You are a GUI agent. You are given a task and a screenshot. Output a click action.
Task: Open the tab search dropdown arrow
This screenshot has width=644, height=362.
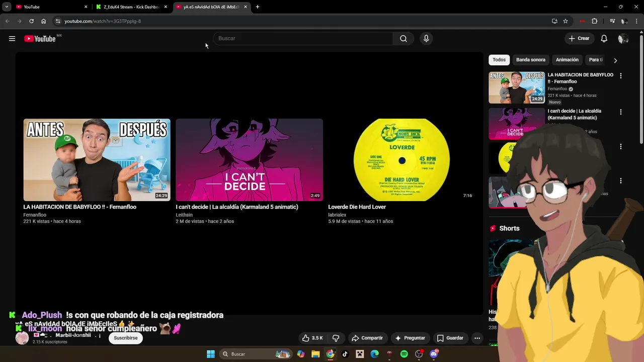point(7,7)
